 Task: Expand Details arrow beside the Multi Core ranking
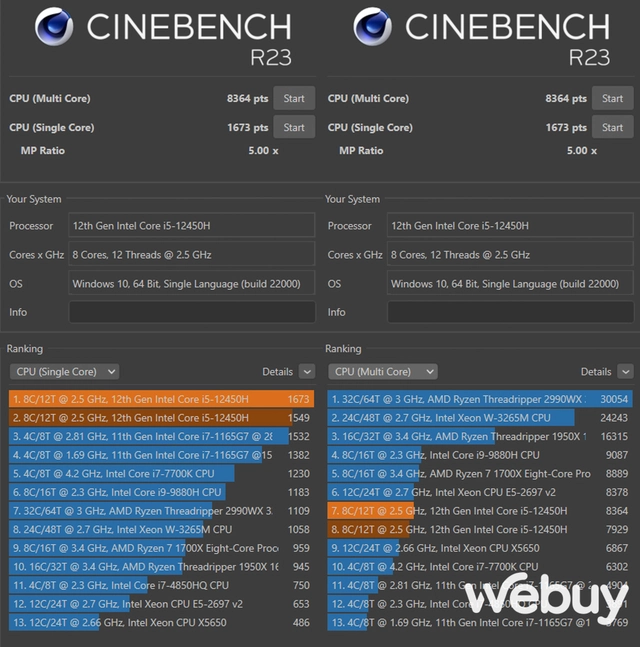click(x=624, y=371)
